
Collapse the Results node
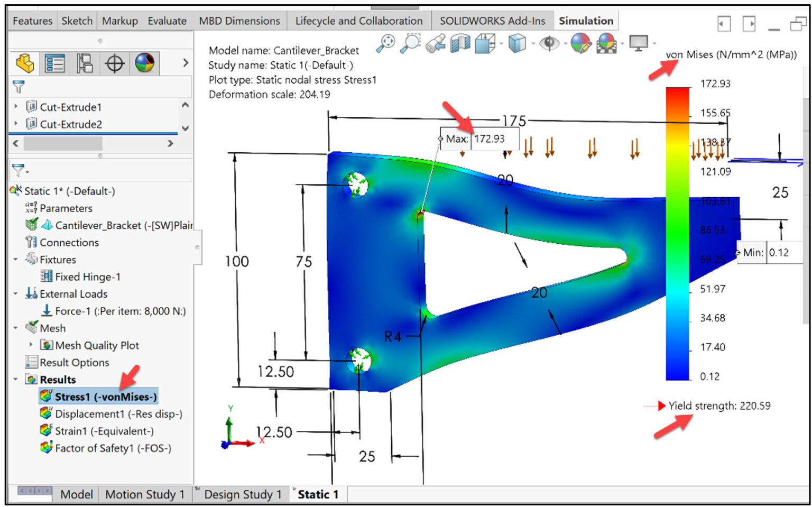coord(15,379)
